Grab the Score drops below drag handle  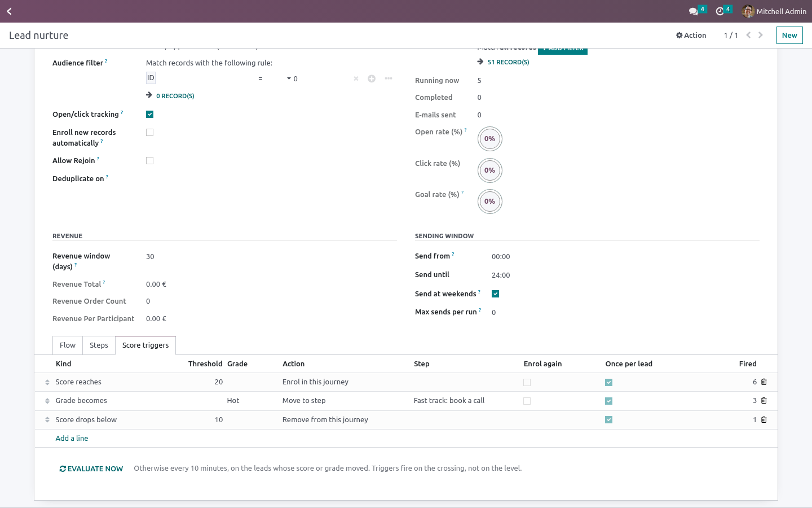point(47,420)
